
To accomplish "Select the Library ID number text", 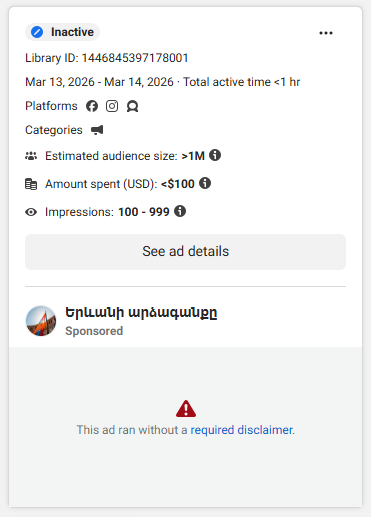I will (135, 58).
